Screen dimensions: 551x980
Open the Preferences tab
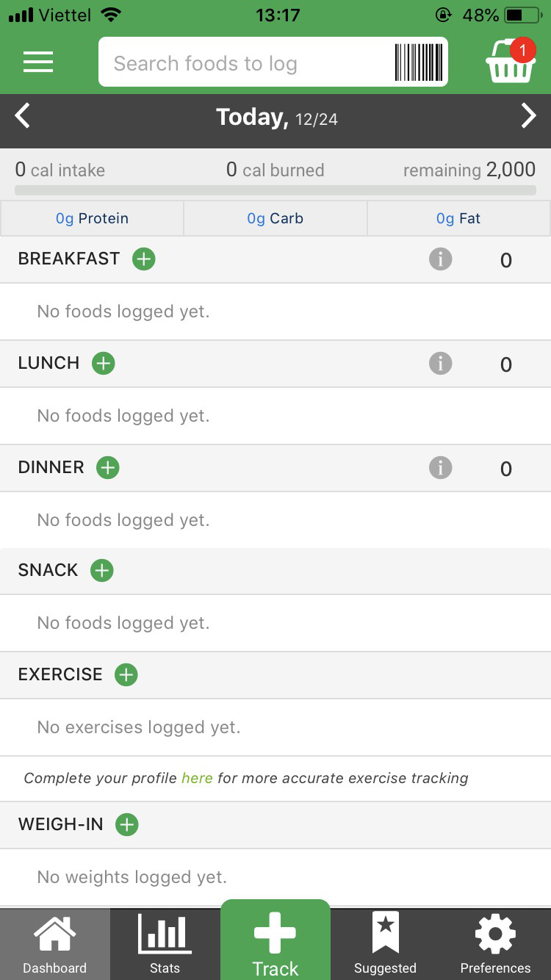(x=496, y=944)
